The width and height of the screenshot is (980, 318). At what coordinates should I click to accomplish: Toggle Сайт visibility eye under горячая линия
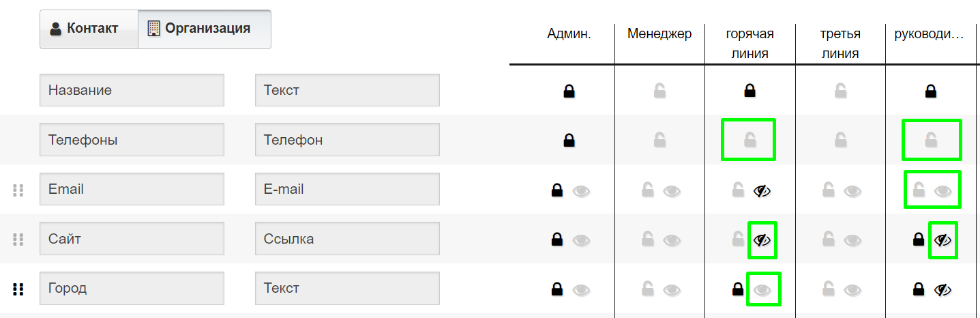[762, 240]
